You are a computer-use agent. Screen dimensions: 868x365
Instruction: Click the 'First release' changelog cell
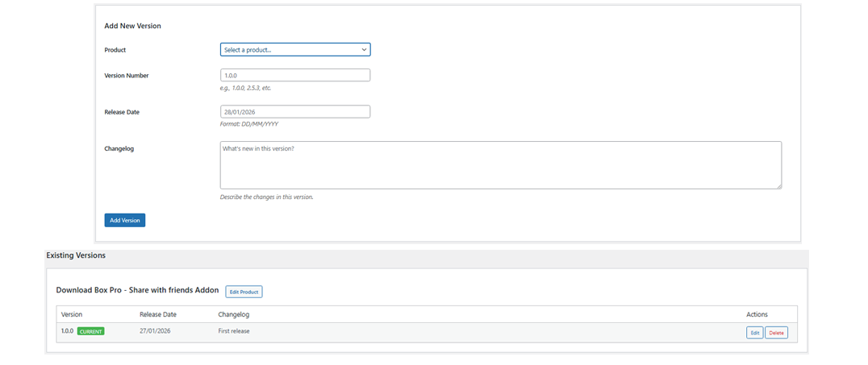click(234, 331)
